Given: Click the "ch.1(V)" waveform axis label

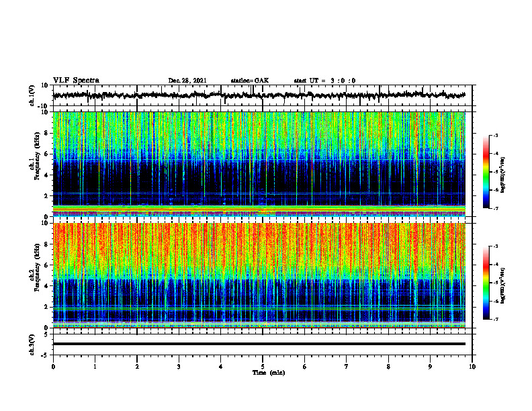Looking at the screenshot, I should pyautogui.click(x=32, y=95).
